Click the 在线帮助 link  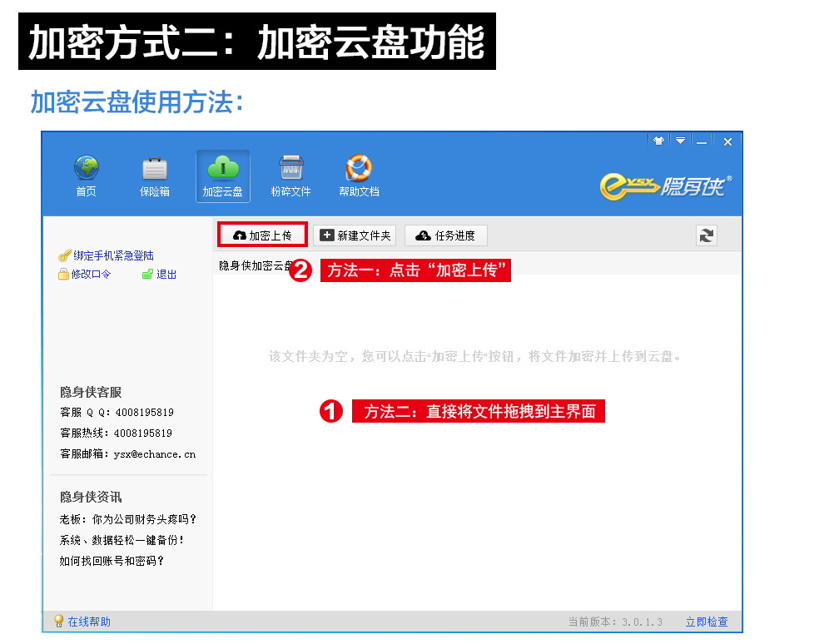coord(89,622)
